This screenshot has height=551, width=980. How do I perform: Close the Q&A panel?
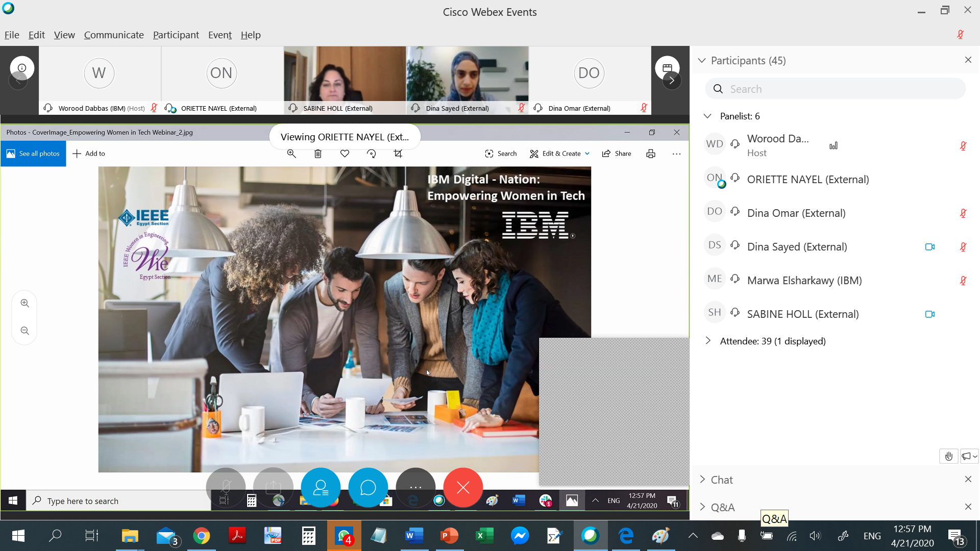[x=968, y=507]
